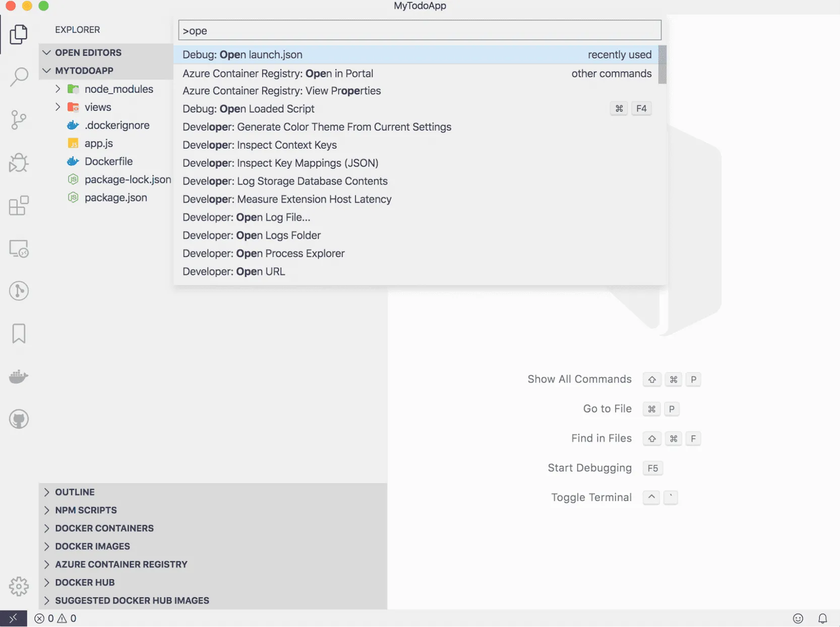Open the Explorer view in the activity bar
This screenshot has width=840, height=627.
(x=19, y=34)
